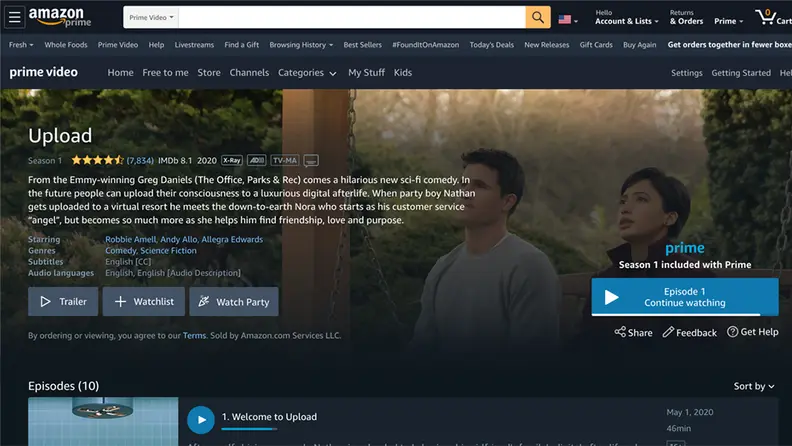Open Prime Video in top navigation

point(118,45)
